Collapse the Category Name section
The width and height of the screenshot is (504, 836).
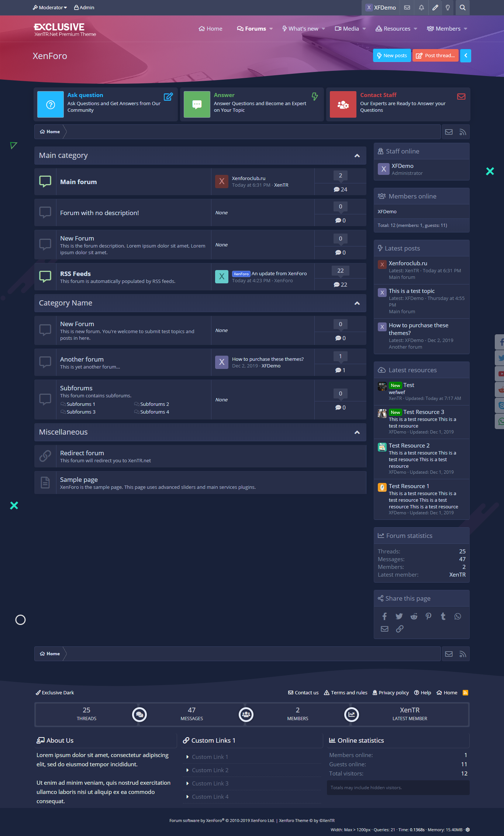357,303
